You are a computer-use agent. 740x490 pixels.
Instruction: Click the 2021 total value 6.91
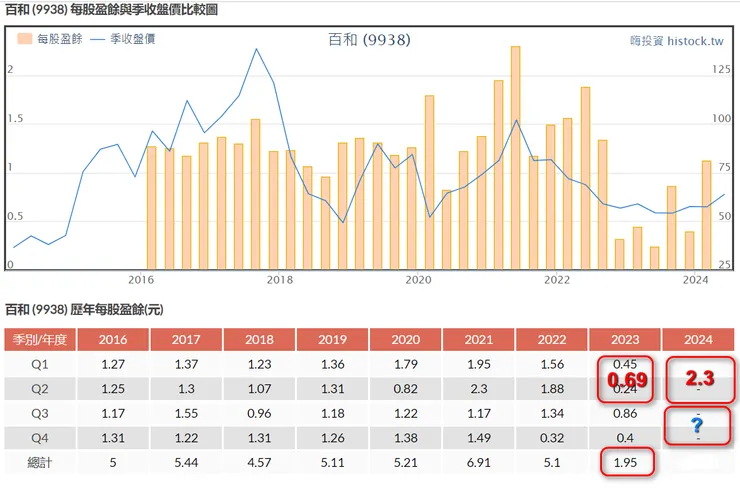tap(479, 463)
